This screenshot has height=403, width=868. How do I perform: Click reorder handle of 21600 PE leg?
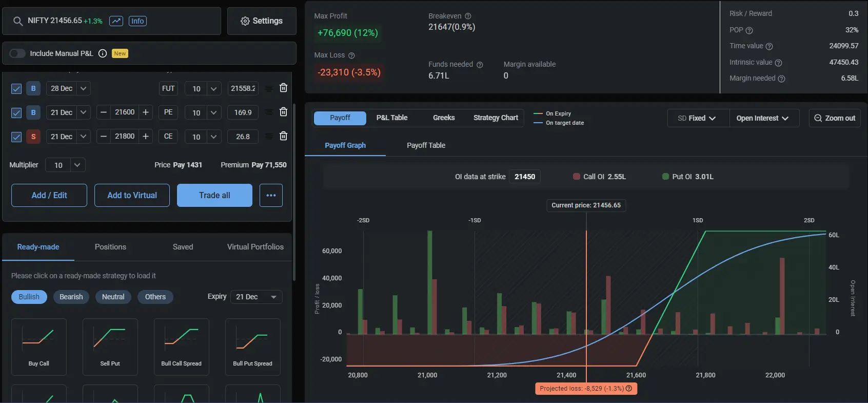pos(268,112)
